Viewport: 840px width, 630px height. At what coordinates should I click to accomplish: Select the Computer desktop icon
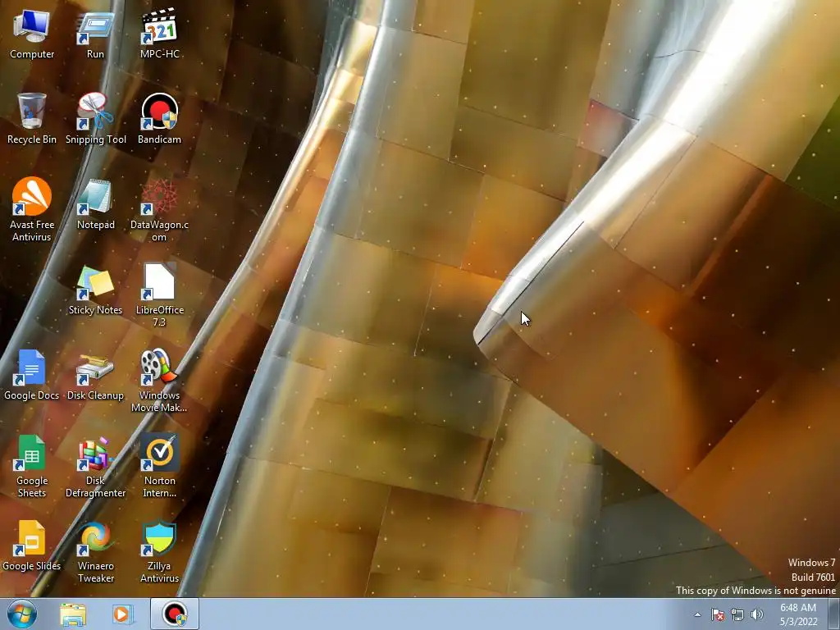click(32, 34)
